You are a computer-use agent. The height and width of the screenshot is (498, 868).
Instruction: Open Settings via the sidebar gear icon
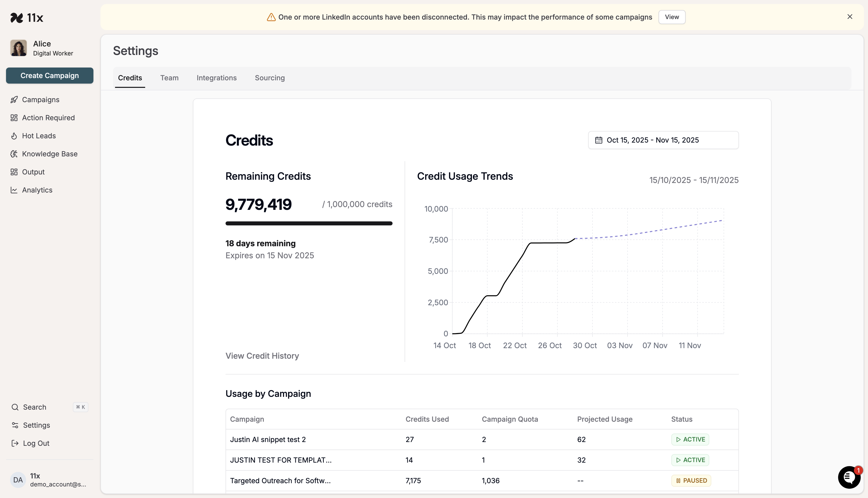(x=15, y=425)
